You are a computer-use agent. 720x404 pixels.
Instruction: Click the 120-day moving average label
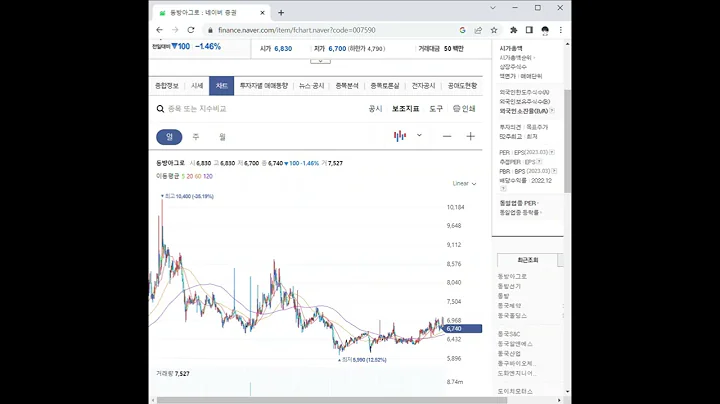point(208,176)
